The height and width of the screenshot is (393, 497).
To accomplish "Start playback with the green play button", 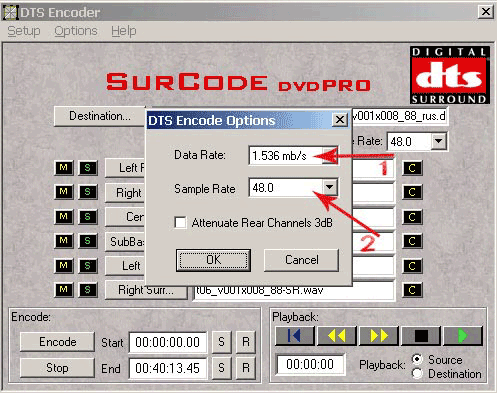I will (463, 336).
